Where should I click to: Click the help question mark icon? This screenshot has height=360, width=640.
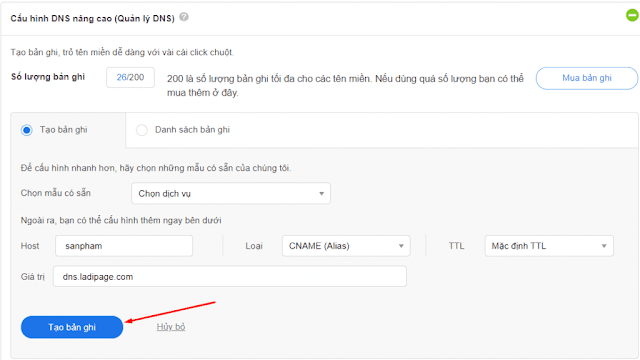click(x=184, y=17)
